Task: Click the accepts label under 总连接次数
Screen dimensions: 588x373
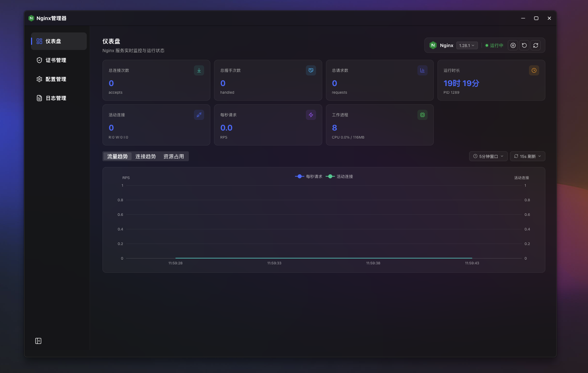Action: [116, 93]
